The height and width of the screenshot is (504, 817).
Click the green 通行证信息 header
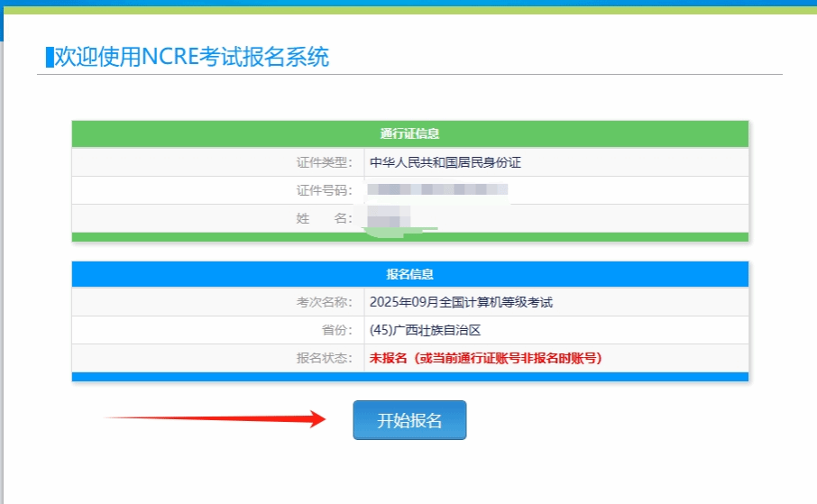point(410,133)
